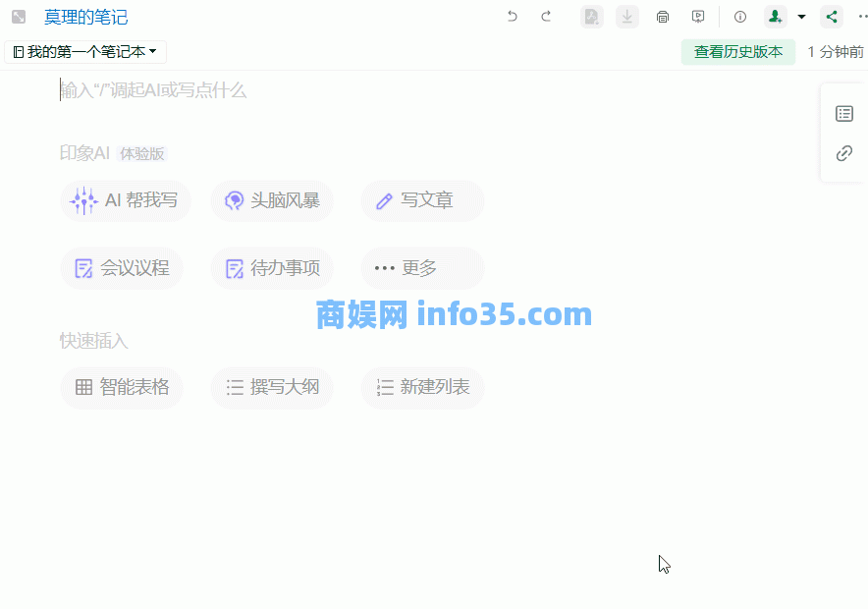Click the 莫理的笔记 title link

point(85,17)
